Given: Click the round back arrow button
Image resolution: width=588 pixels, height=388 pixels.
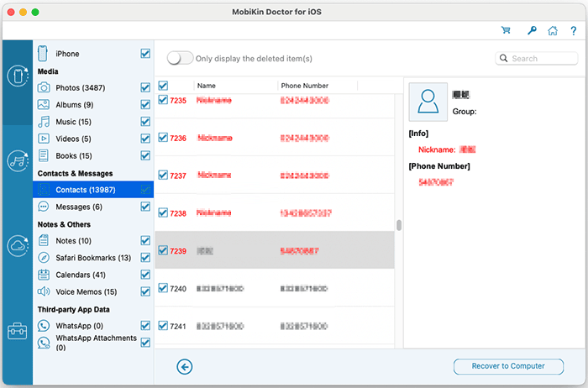Looking at the screenshot, I should click(185, 366).
